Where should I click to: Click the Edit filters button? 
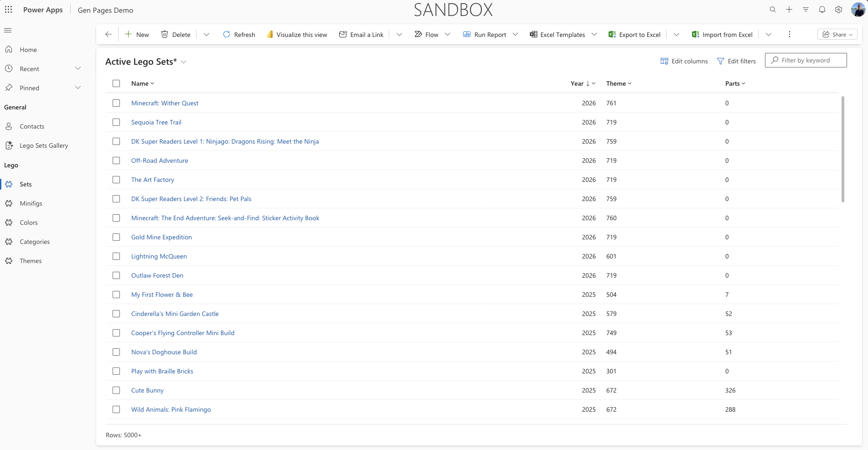[x=736, y=61]
